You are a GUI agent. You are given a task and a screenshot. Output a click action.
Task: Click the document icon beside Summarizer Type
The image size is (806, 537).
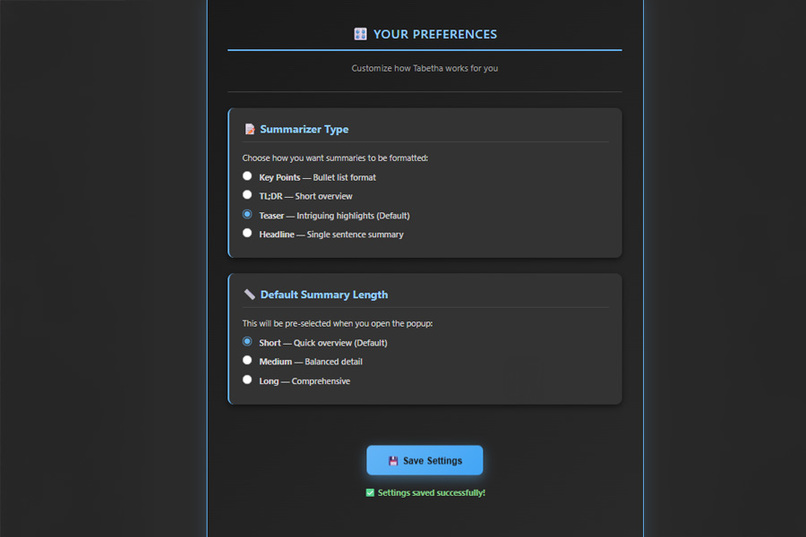[249, 129]
